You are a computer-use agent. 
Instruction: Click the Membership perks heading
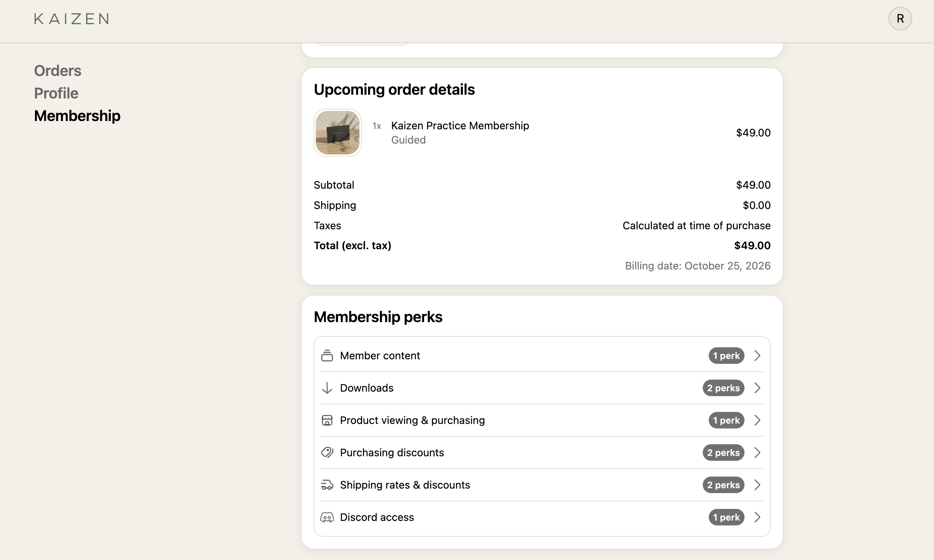(378, 317)
